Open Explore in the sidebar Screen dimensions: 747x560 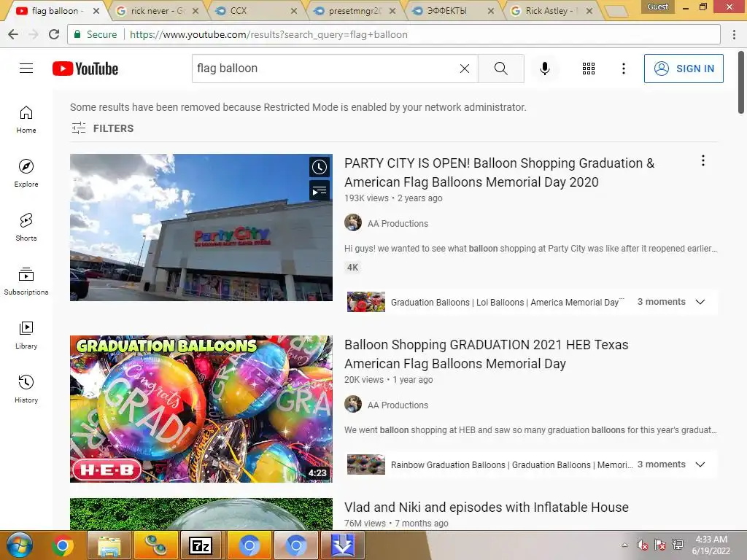coord(26,173)
